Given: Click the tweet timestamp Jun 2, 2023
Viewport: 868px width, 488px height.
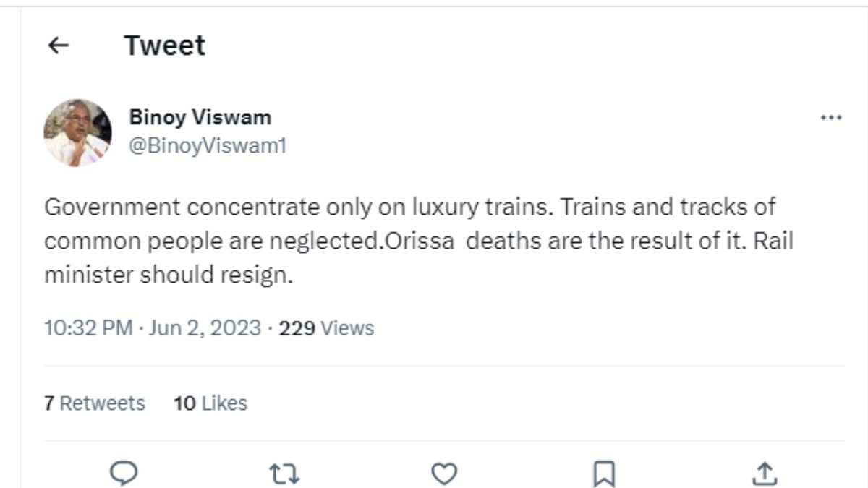Looking at the screenshot, I should coord(208,327).
